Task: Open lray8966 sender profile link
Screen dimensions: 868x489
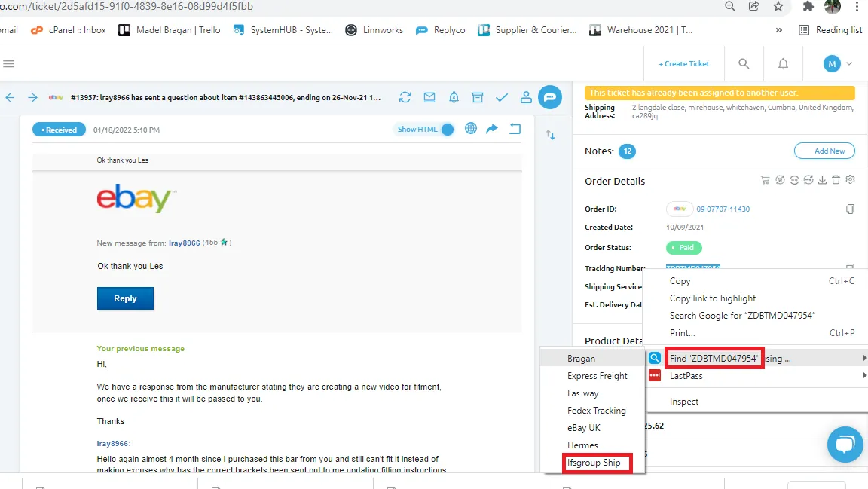Action: click(x=184, y=243)
